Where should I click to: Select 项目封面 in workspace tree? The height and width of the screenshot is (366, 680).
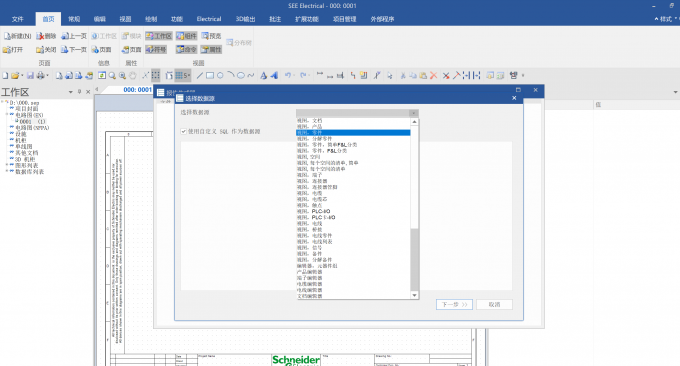(27, 109)
